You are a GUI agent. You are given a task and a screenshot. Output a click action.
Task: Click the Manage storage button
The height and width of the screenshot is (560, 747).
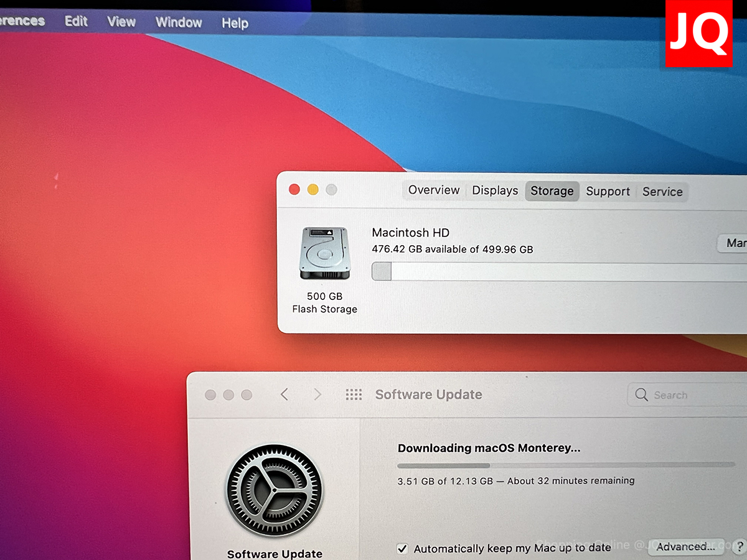(733, 243)
